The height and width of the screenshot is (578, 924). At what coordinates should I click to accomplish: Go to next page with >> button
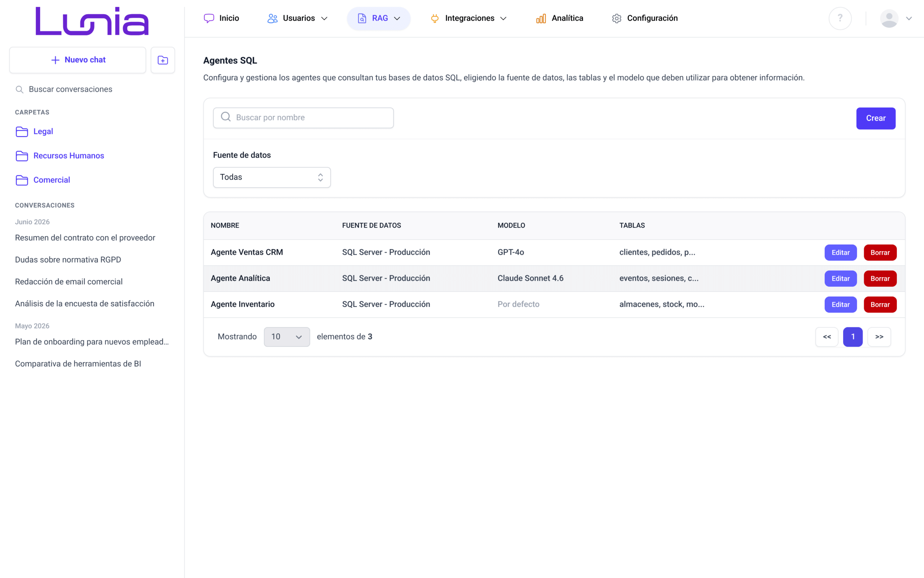click(879, 337)
